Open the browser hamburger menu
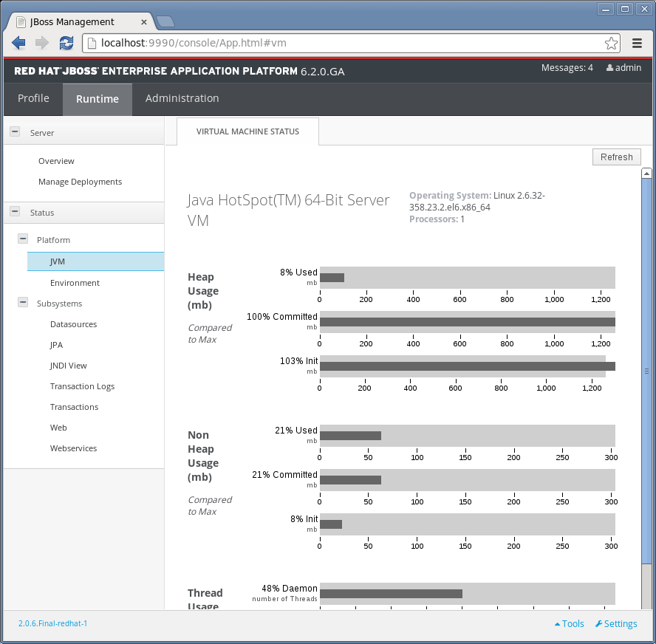The height and width of the screenshot is (644, 656). [637, 43]
